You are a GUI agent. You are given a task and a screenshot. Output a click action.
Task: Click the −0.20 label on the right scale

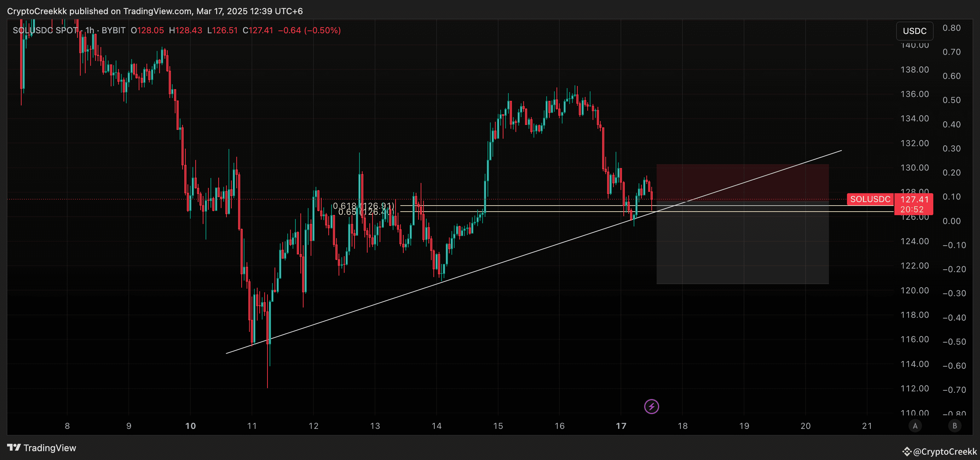(954, 269)
